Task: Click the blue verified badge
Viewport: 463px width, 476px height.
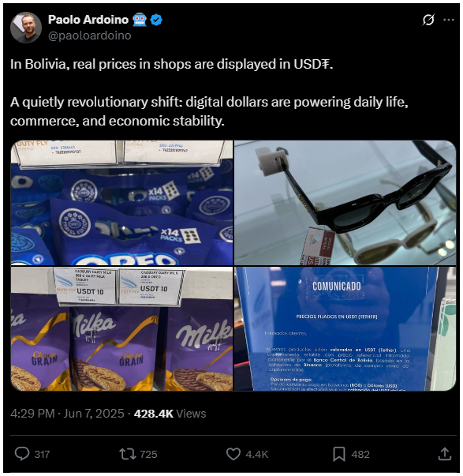Action: [156, 20]
